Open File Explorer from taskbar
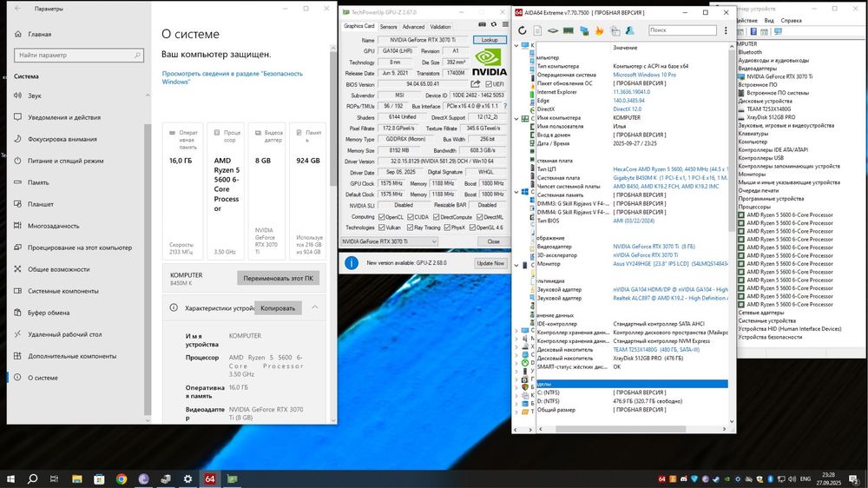Screen dimensions: 868x488 pos(77,479)
